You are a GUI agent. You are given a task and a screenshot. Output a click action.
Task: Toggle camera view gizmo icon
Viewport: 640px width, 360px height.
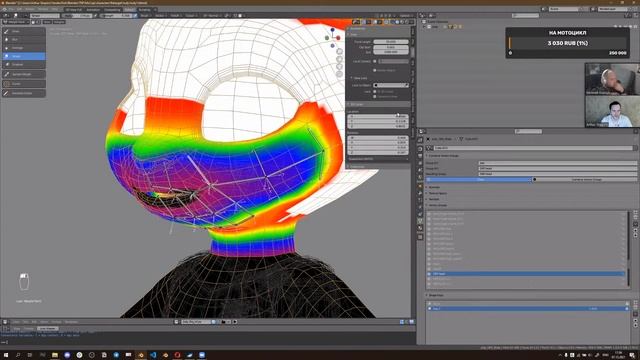click(x=340, y=67)
